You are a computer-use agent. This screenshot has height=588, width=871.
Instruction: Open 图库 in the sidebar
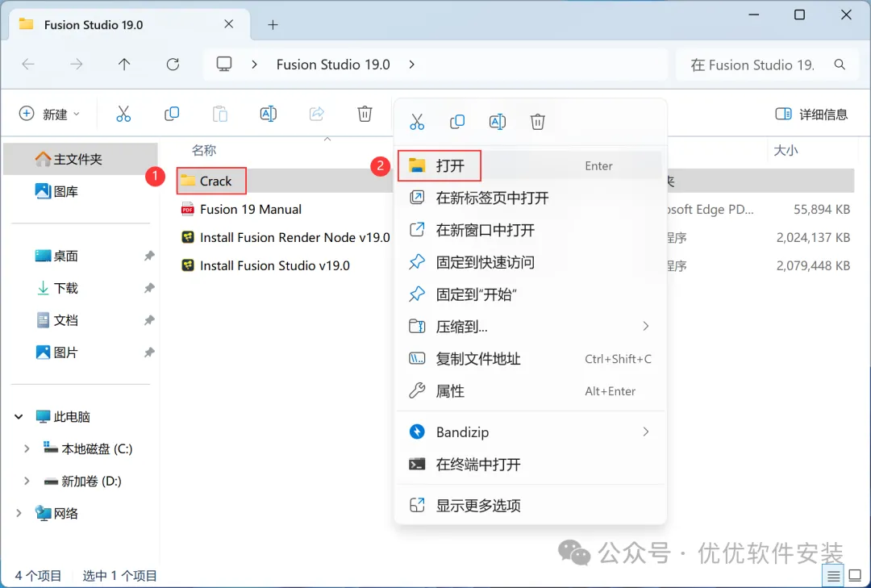(x=80, y=191)
